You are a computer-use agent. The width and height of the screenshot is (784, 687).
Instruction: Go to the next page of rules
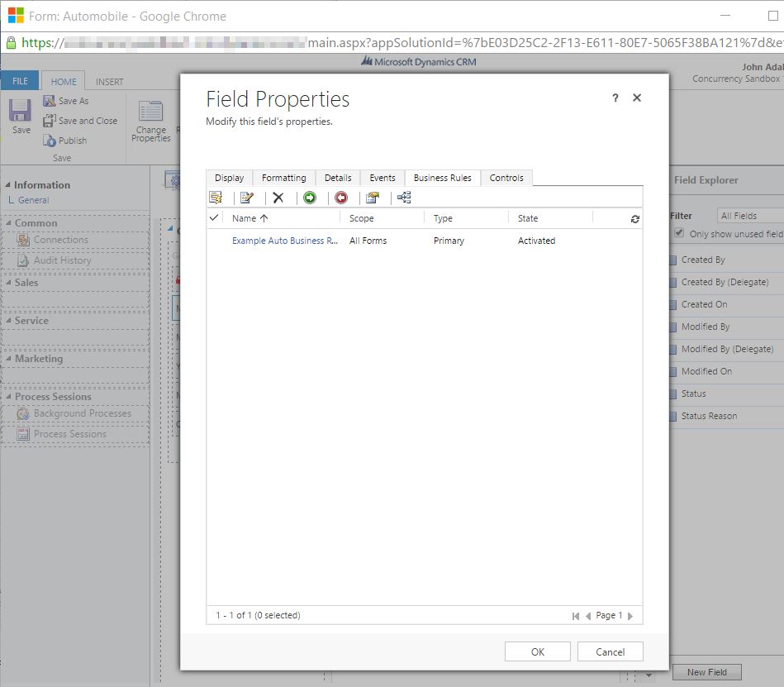[630, 616]
